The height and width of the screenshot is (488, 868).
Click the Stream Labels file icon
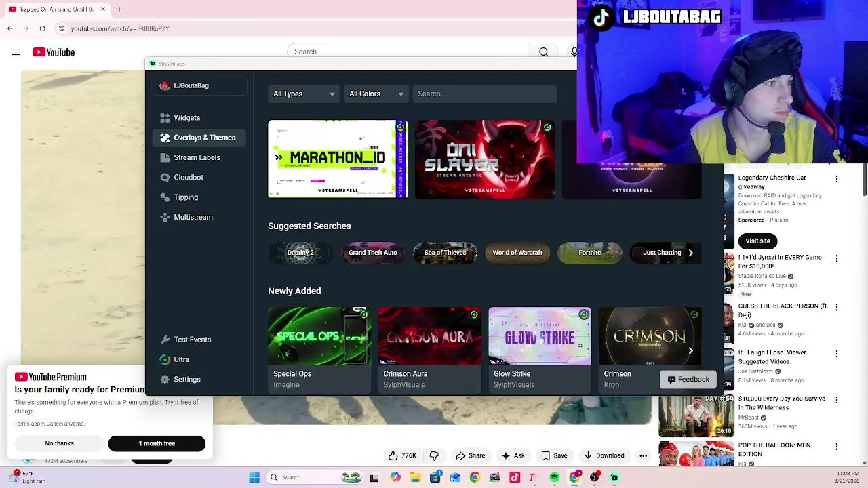tap(165, 157)
